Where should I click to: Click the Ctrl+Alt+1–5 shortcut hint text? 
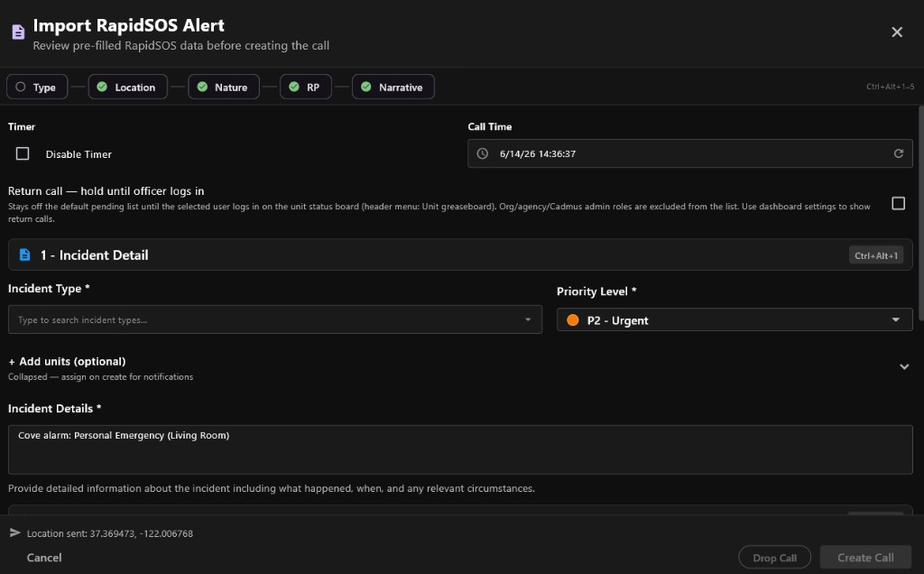click(x=890, y=87)
